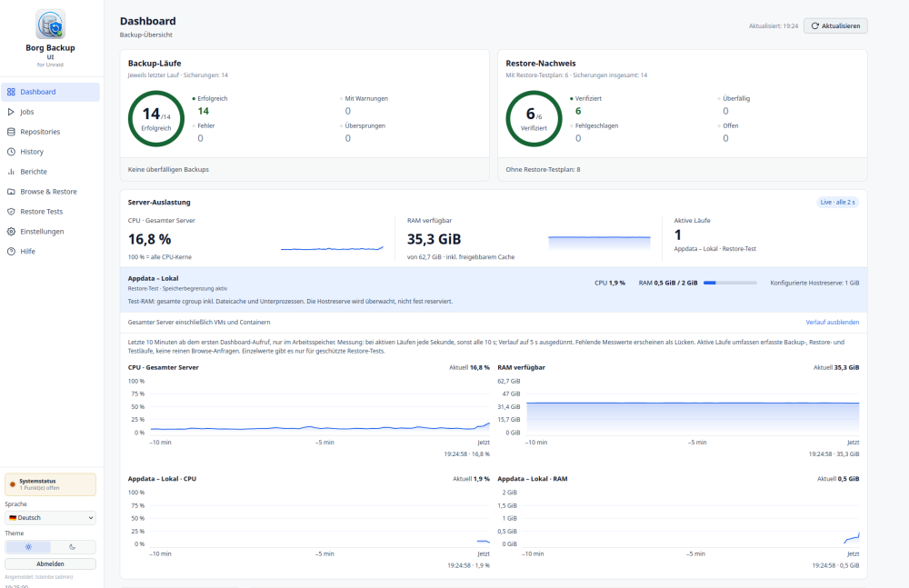Click the Hilfe question mark icon
Screen dimensions: 909x588
click(x=11, y=252)
